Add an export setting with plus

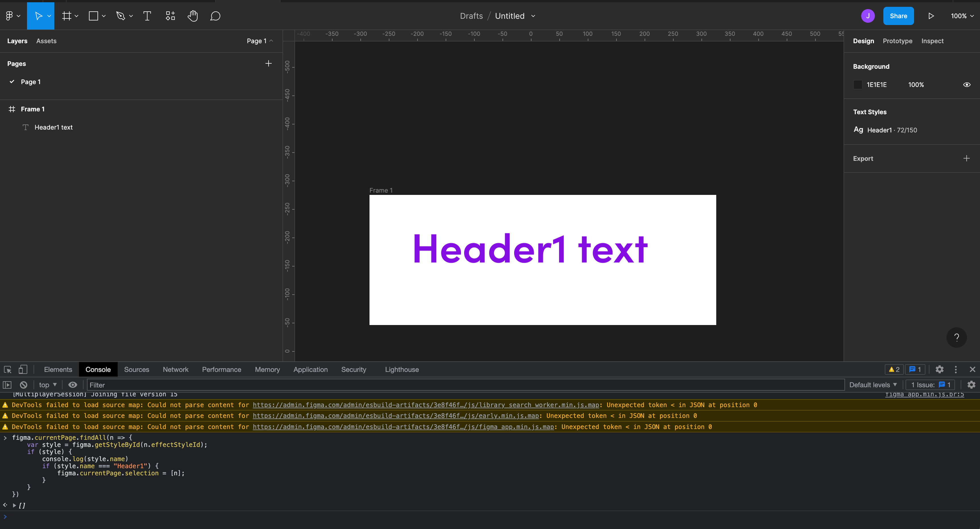click(967, 158)
